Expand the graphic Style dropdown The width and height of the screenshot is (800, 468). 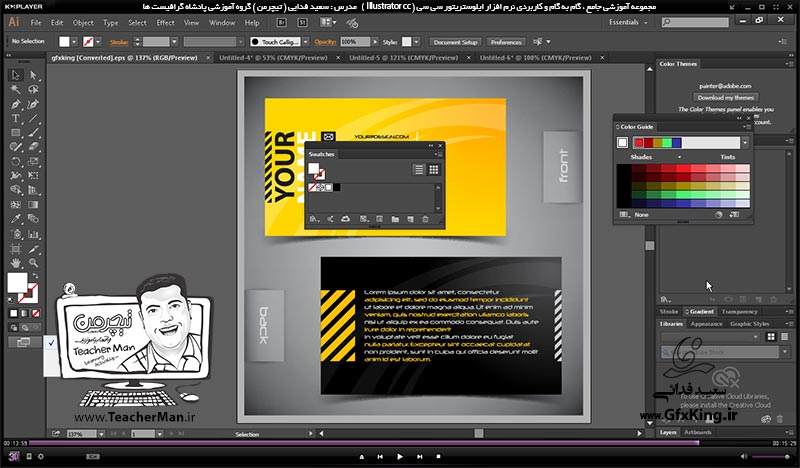click(417, 42)
